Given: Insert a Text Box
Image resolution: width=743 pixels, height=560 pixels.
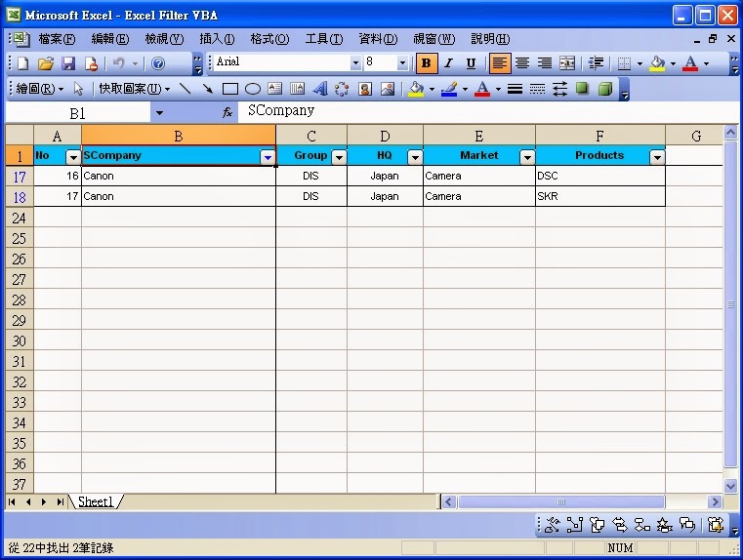Looking at the screenshot, I should tap(274, 89).
